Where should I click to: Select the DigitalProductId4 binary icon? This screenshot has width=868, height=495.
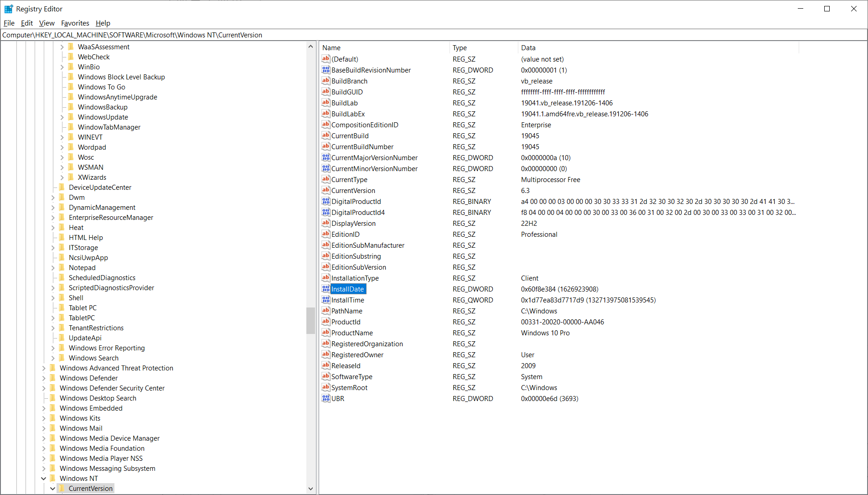325,212
